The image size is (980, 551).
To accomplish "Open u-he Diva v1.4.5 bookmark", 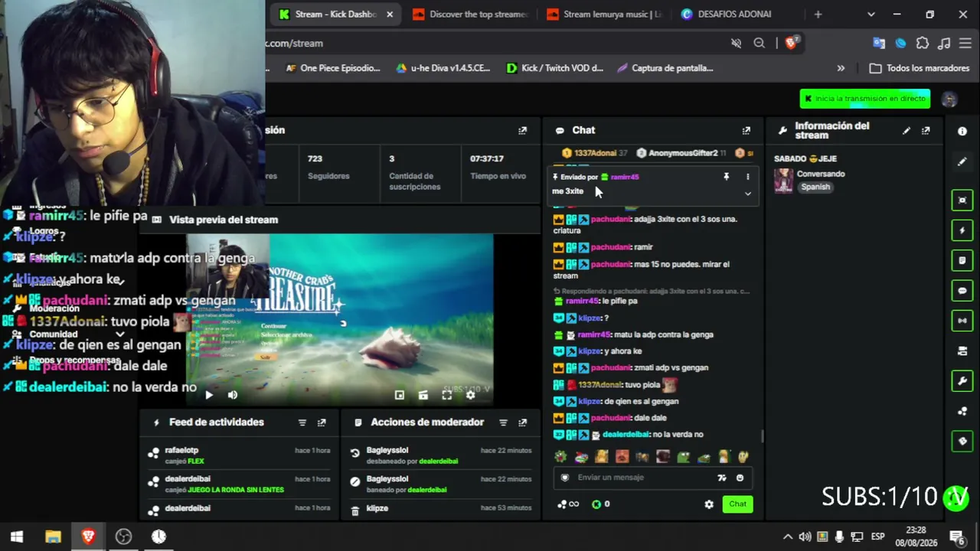I will [443, 68].
